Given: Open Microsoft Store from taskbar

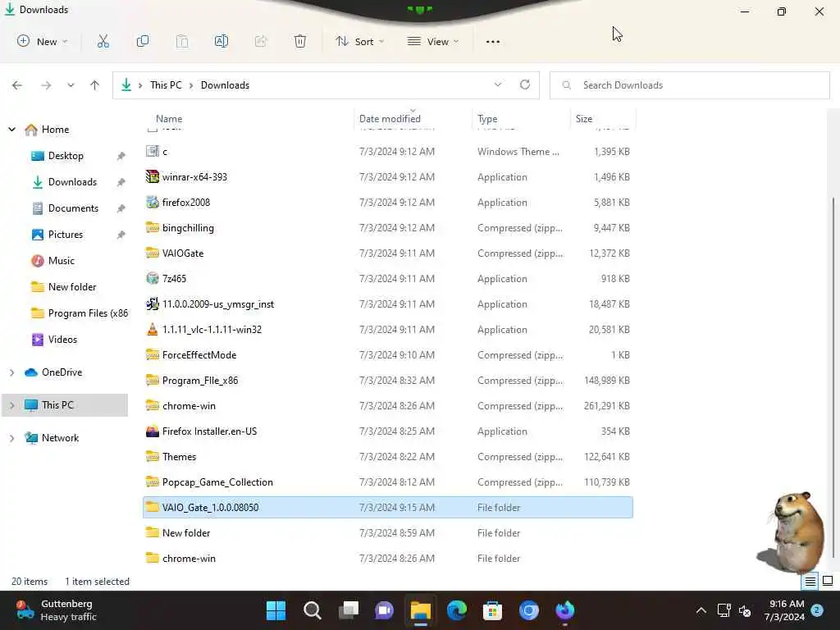Looking at the screenshot, I should [493, 610].
